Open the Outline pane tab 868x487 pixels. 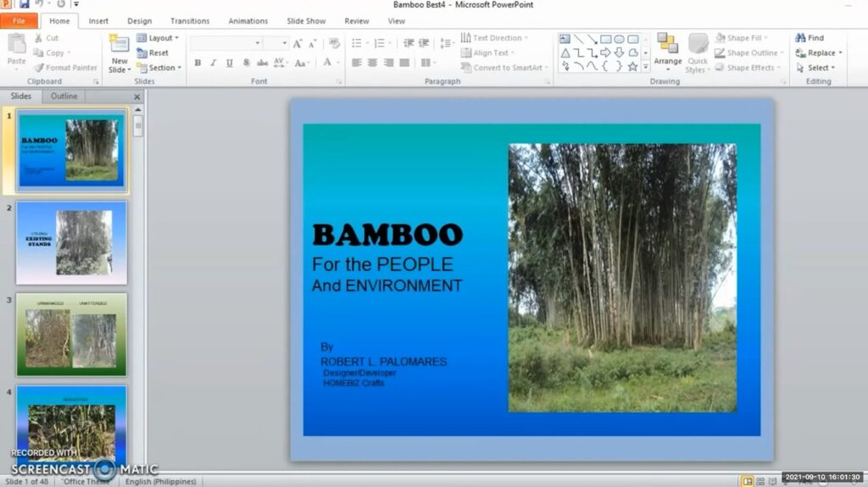[x=64, y=97]
